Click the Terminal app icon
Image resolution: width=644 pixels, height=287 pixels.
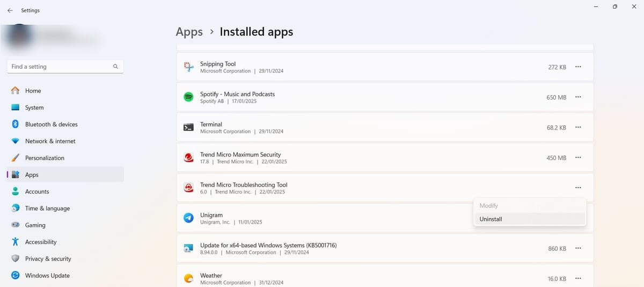188,127
